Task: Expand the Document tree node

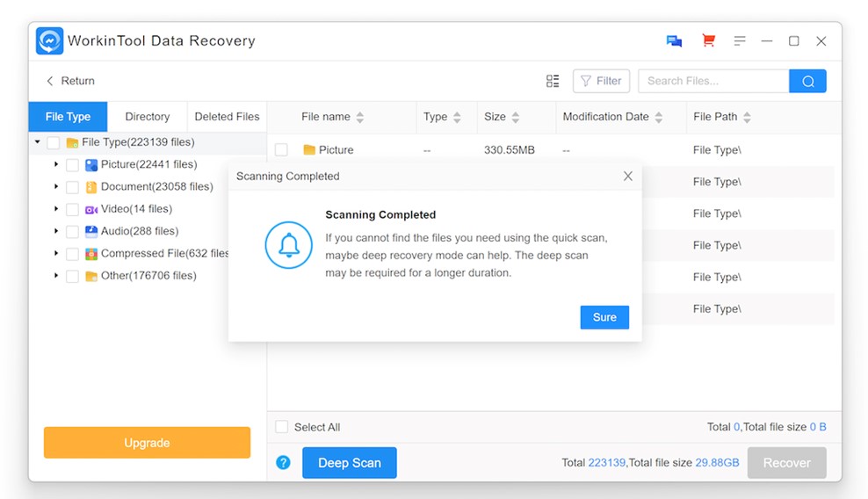Action: [x=56, y=186]
